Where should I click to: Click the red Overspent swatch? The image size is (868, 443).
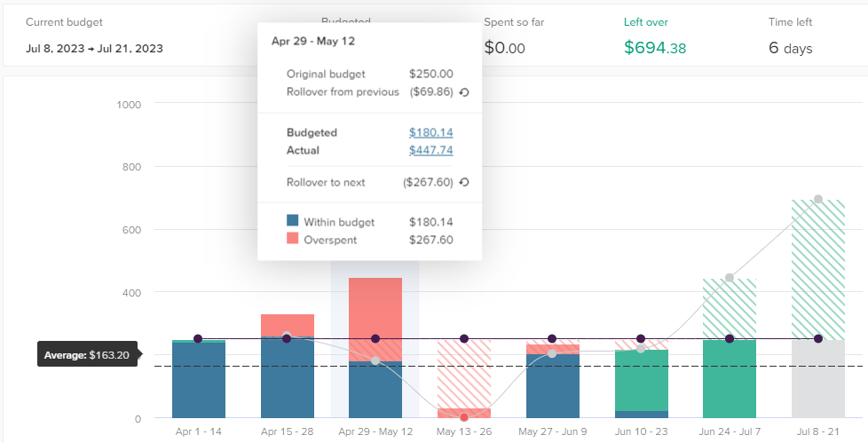(293, 239)
